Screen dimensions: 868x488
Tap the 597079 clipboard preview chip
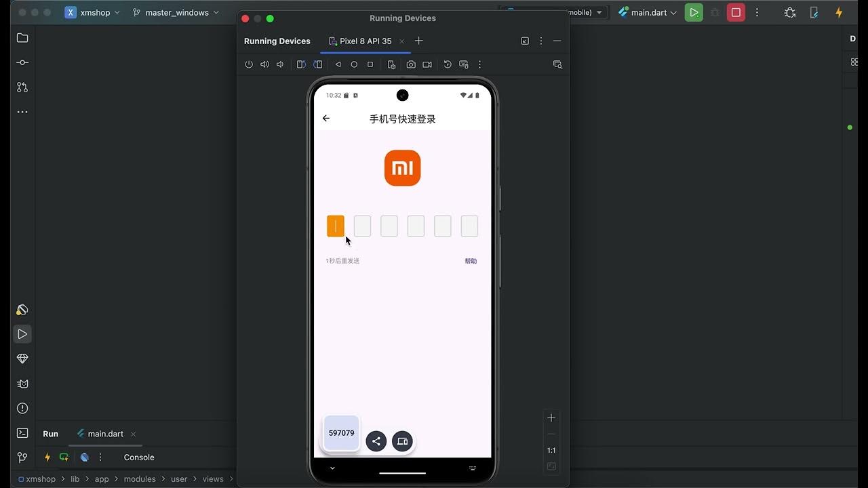341,432
